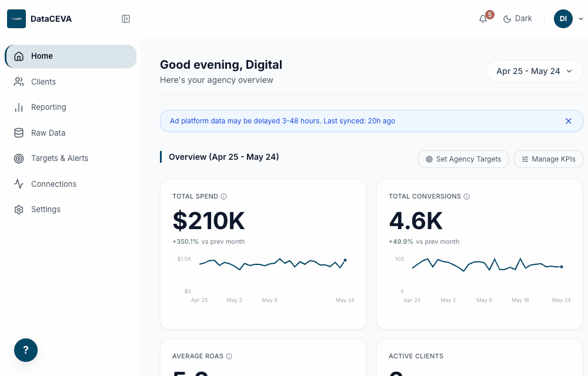Click the Home house icon
Viewport: 588px width, 376px height.
tap(19, 56)
